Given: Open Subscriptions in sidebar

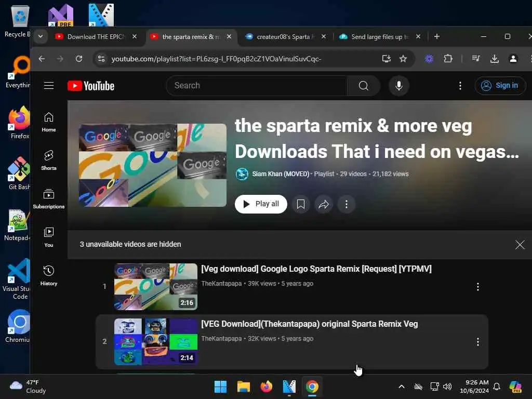Looking at the screenshot, I should coord(49,199).
